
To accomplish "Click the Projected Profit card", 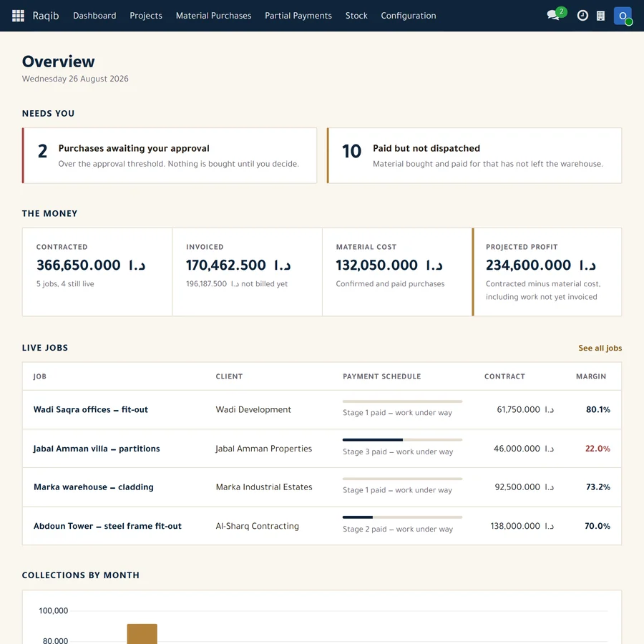I will coord(547,272).
